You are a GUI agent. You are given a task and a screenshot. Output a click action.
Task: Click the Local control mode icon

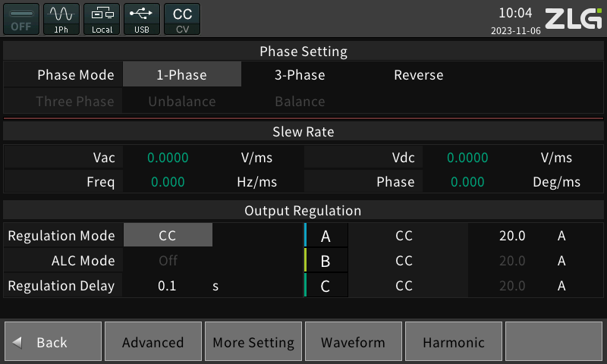(x=102, y=19)
